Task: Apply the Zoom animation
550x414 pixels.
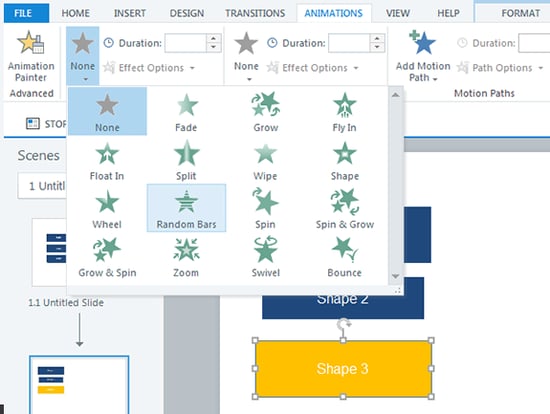Action: pos(186,256)
